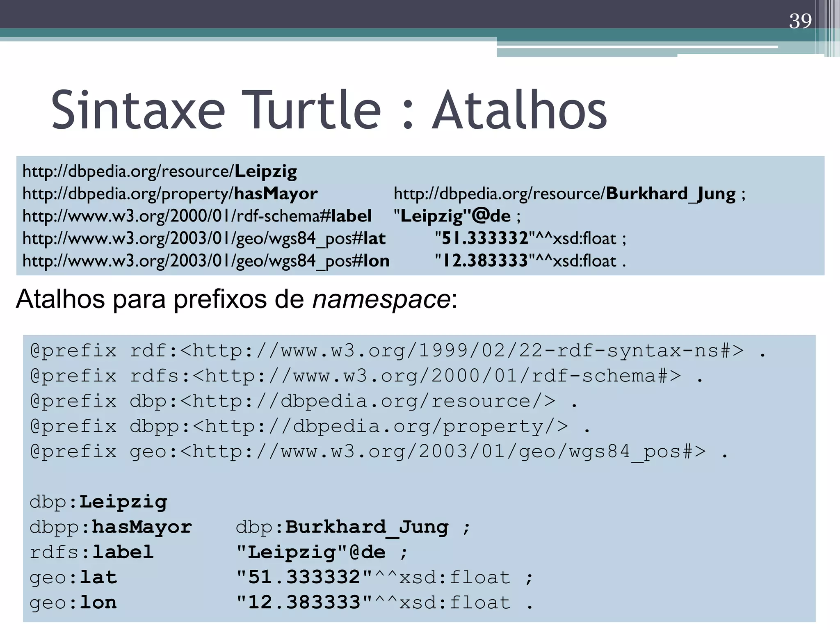Viewport: 840px width, 630px height.
Task: Click the 'dbpp:hasMayor' predicate
Action: point(111,527)
